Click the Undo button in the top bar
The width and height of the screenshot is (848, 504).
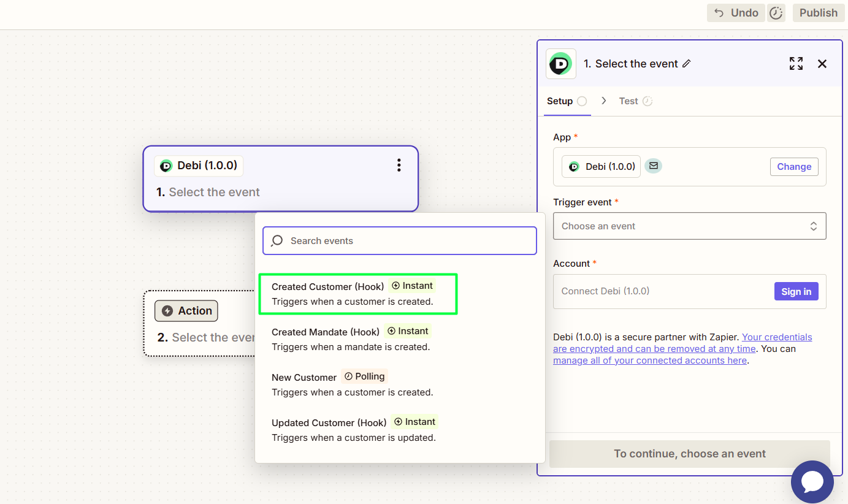pyautogui.click(x=736, y=13)
